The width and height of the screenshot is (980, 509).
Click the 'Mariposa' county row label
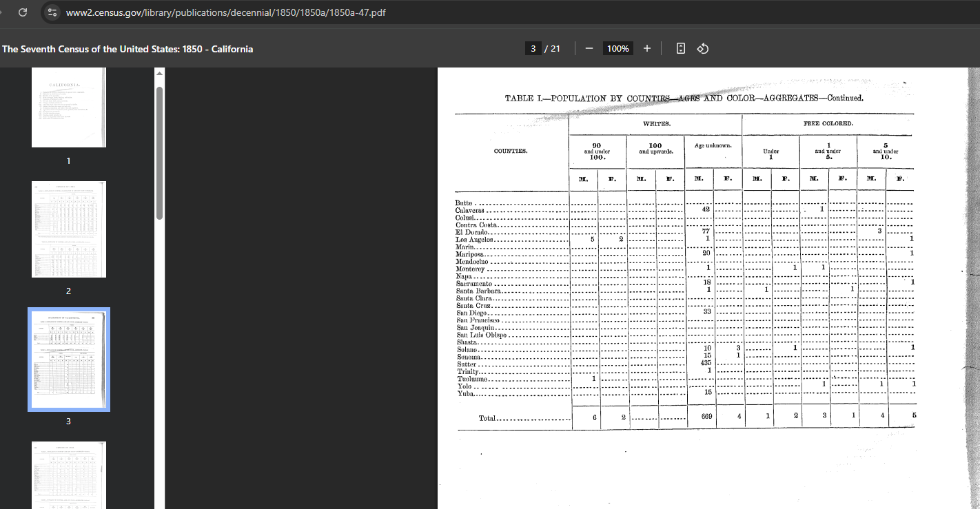coord(470,255)
